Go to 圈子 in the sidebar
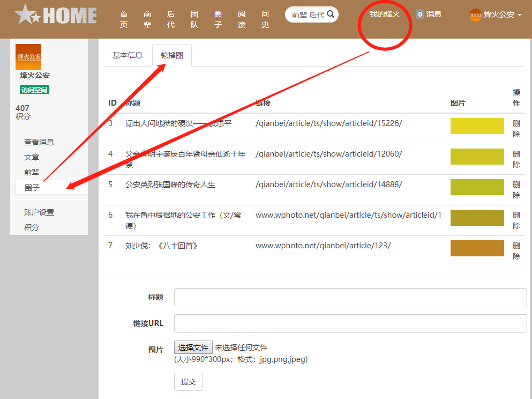Screen dimensions: 532x399 click(x=32, y=188)
